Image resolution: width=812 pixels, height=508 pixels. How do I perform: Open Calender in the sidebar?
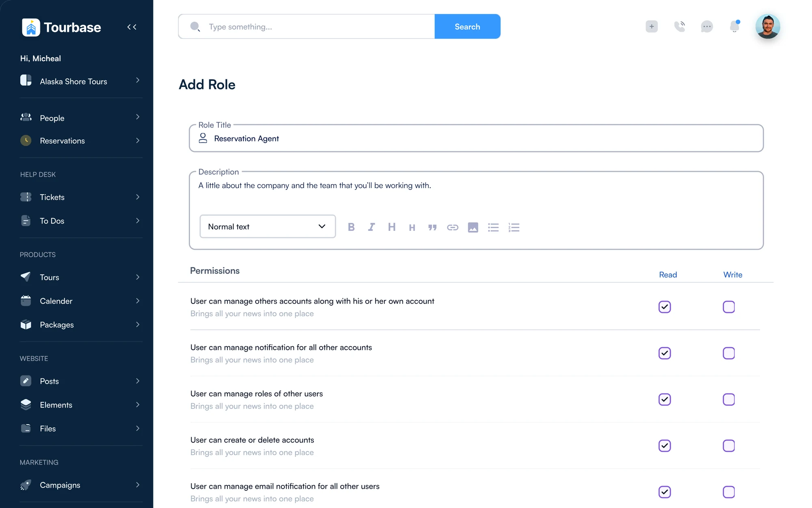(81, 301)
